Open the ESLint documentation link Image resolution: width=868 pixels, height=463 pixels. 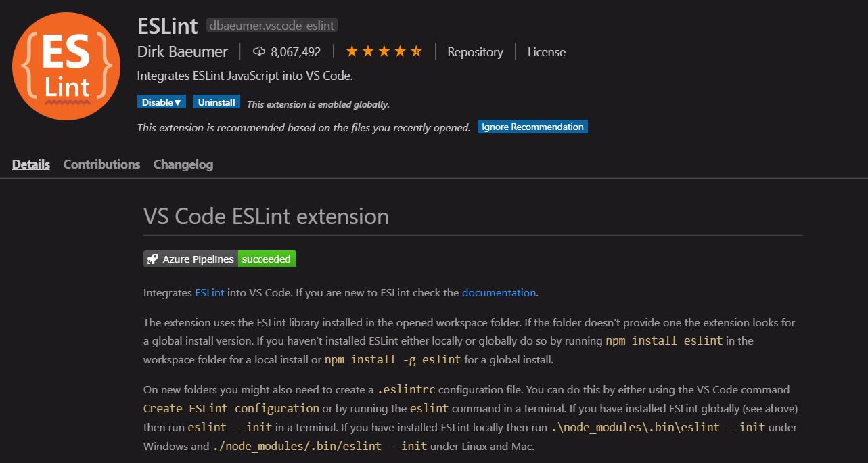[x=499, y=292]
